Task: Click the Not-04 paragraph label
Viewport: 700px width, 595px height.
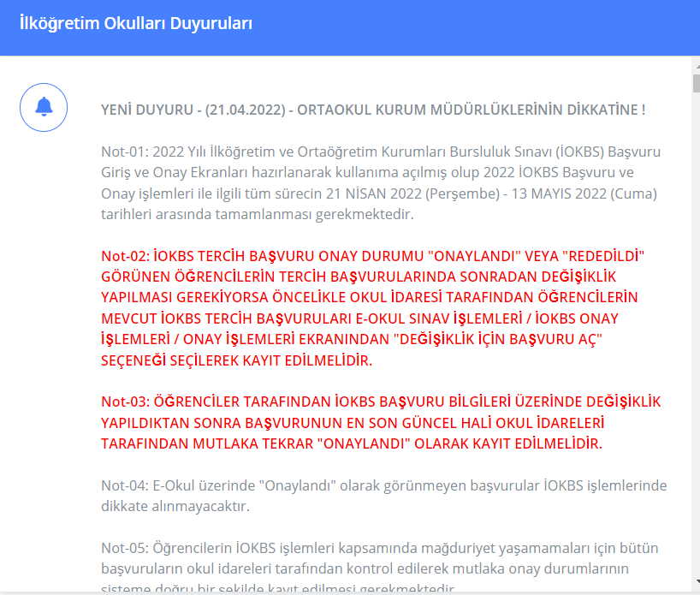Action: click(x=124, y=486)
